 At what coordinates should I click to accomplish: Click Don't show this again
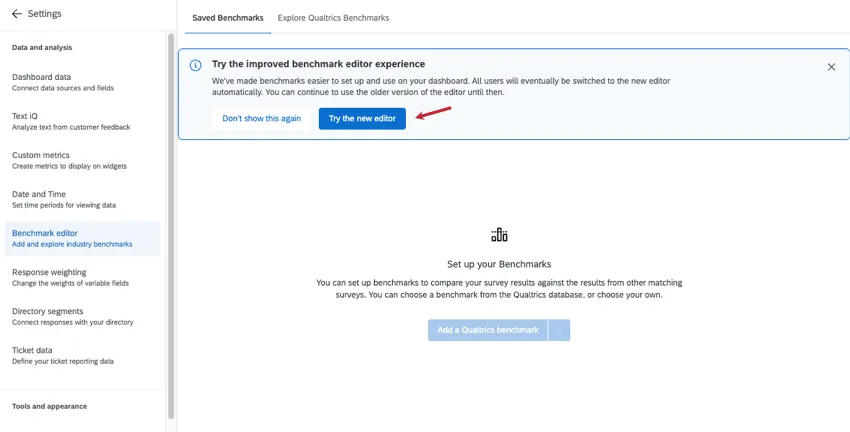pos(261,119)
